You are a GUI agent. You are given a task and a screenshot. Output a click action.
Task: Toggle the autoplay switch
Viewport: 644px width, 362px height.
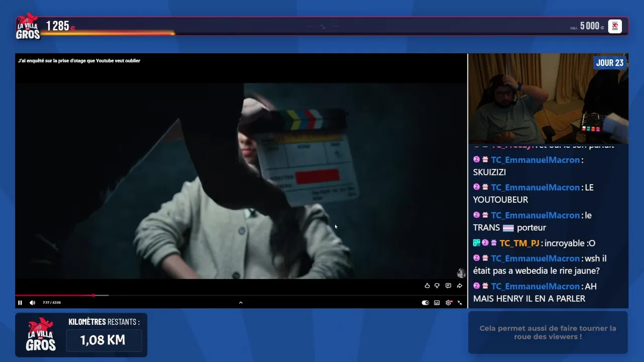click(x=425, y=303)
